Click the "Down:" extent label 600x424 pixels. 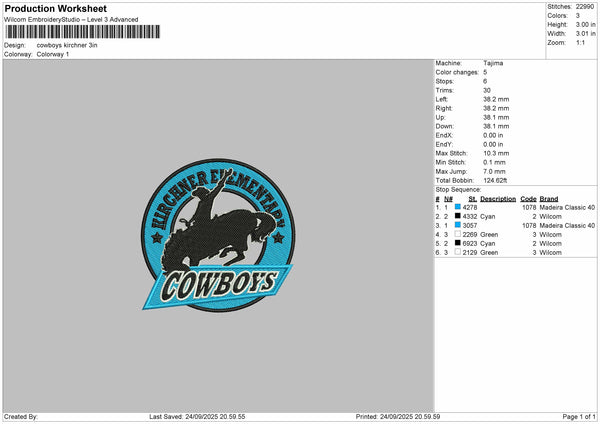pos(445,126)
